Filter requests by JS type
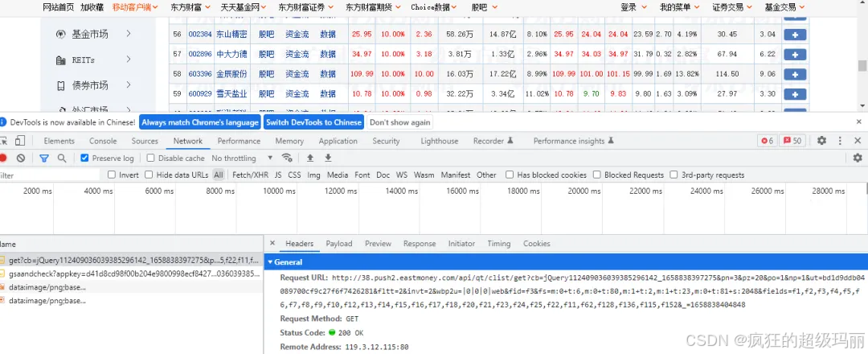The image size is (868, 354). click(x=278, y=175)
